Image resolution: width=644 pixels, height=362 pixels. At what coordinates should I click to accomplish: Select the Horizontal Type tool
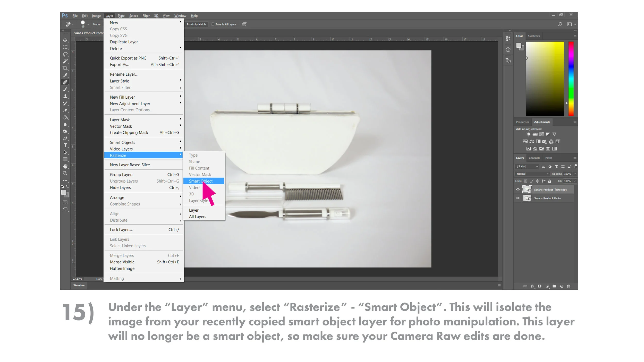coord(65,145)
